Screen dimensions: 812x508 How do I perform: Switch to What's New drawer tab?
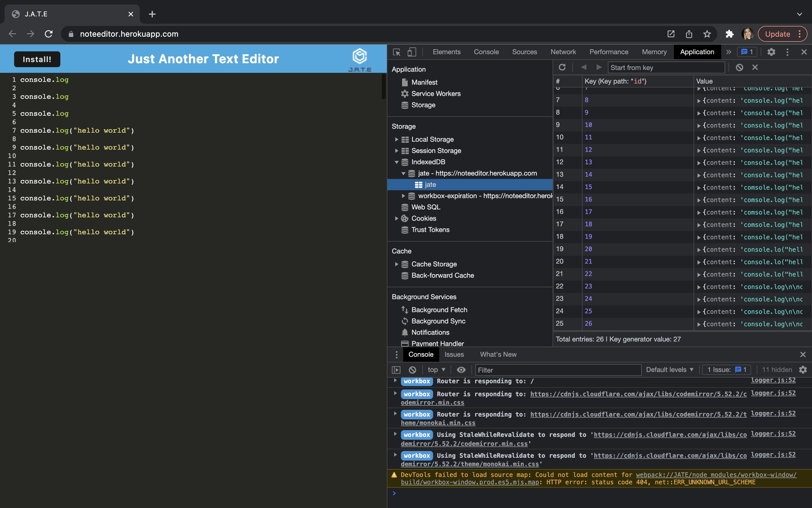tap(498, 354)
